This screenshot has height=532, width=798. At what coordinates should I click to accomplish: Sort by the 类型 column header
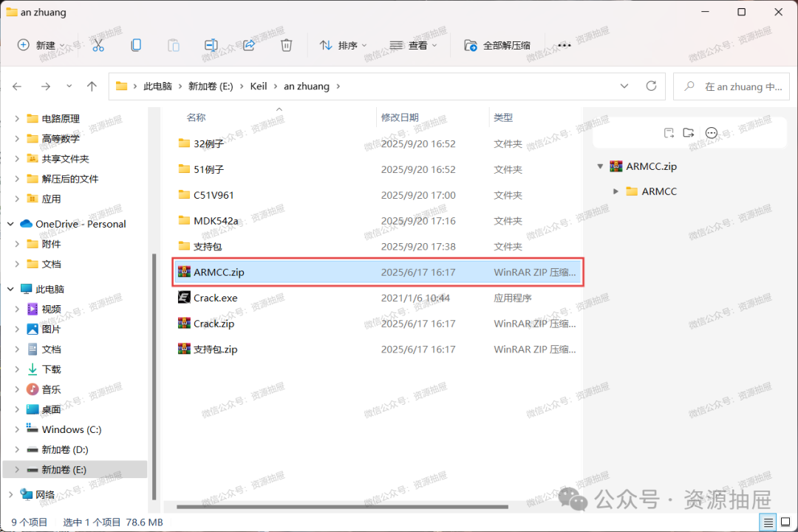pos(503,117)
